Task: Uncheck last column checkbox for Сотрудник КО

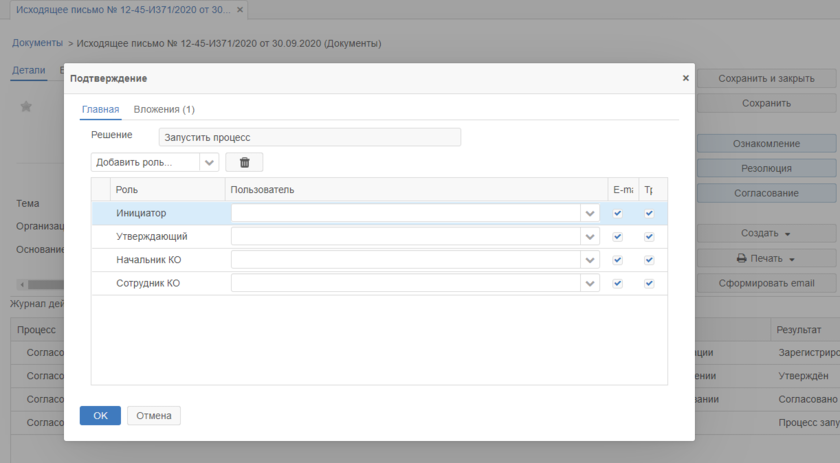Action: click(x=649, y=283)
